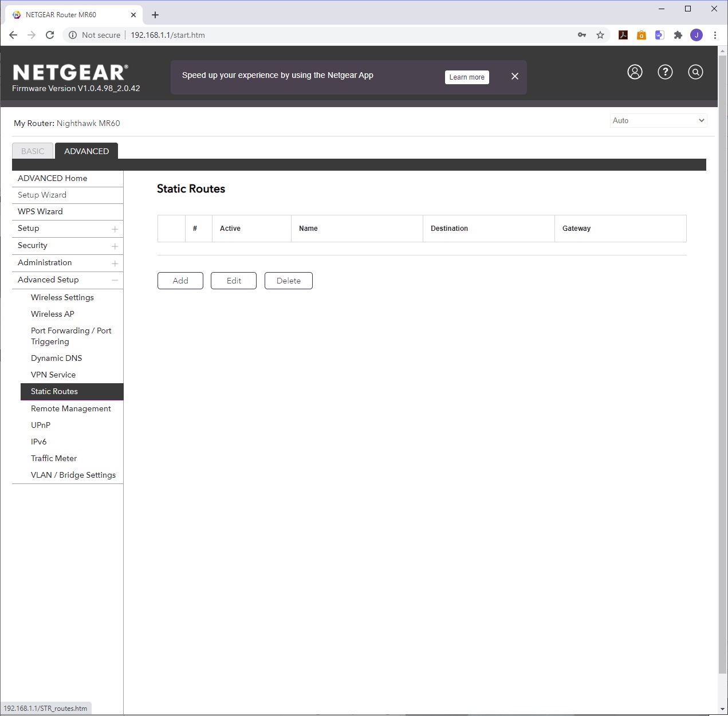The image size is (728, 716).
Task: Close the NETGEAR Router MR60 tab
Action: (133, 15)
